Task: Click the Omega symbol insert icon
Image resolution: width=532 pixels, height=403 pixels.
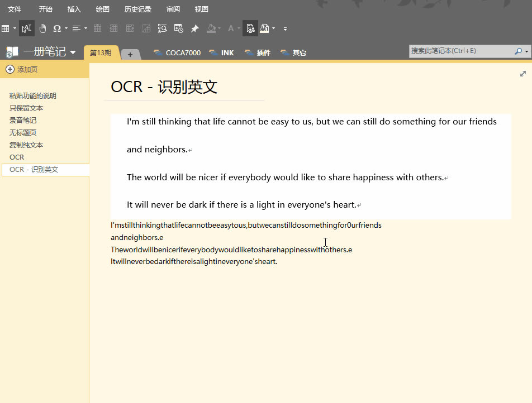Action: pos(57,28)
